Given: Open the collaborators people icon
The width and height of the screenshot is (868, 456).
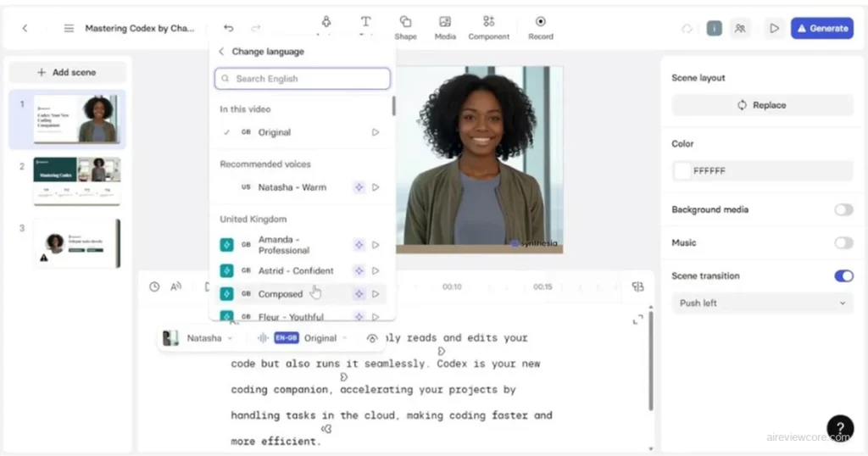Looking at the screenshot, I should click(739, 28).
